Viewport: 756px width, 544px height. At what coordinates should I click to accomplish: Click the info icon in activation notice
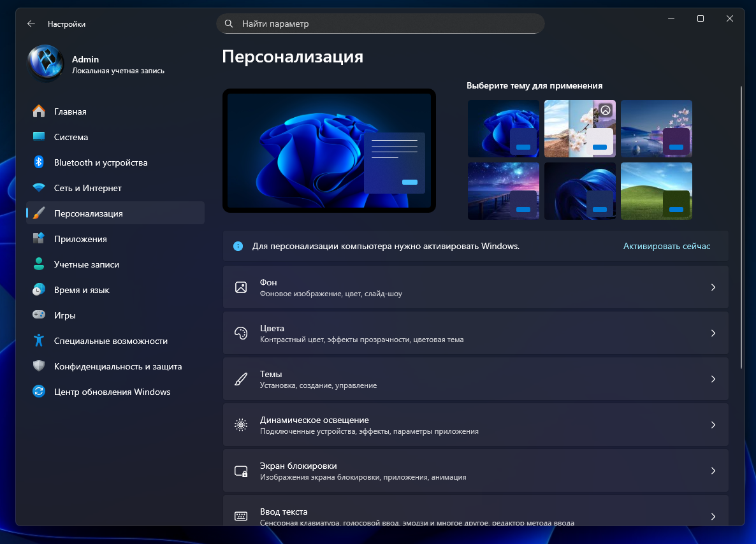tap(238, 247)
